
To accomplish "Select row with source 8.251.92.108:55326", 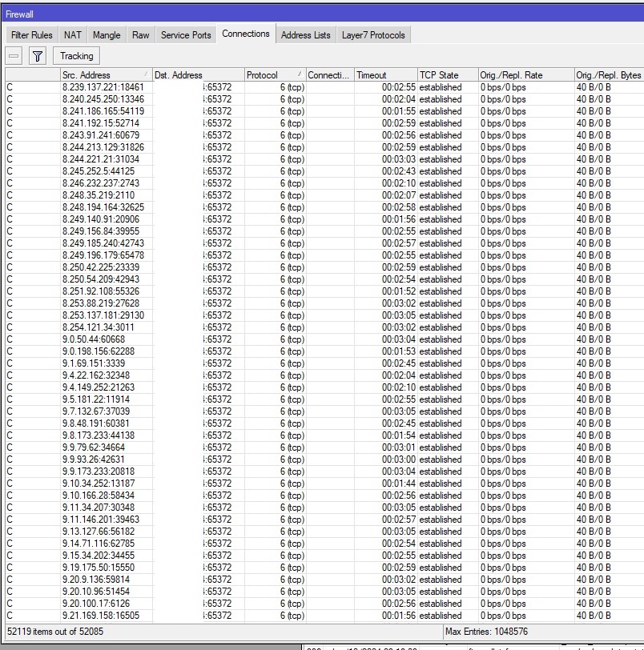I will [x=324, y=291].
